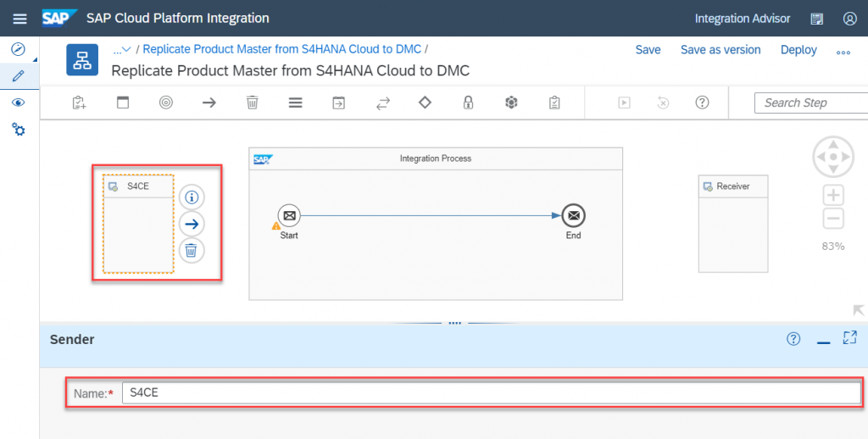Select the Process target toolbar icon
Image resolution: width=868 pixels, height=439 pixels.
pos(166,103)
